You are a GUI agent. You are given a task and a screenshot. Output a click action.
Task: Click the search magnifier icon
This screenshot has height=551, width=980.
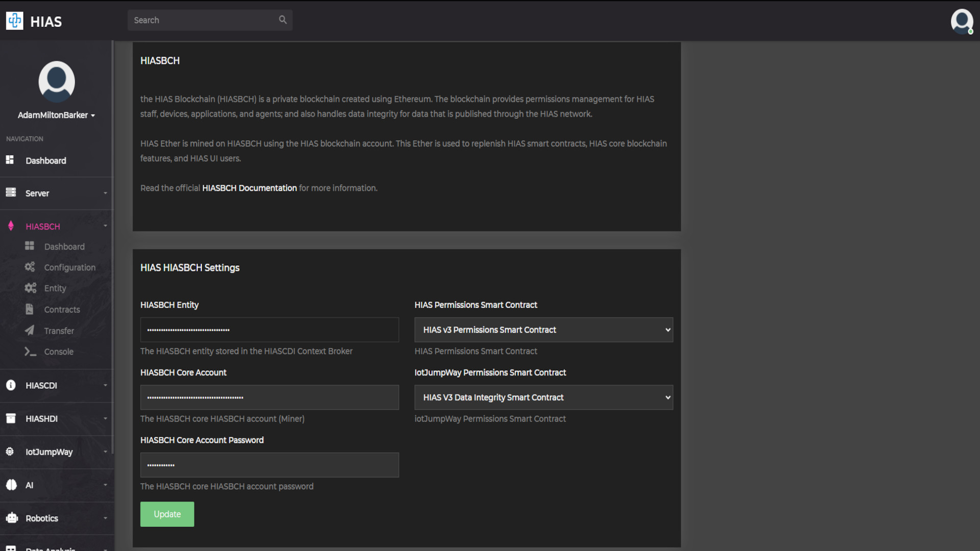tap(283, 20)
